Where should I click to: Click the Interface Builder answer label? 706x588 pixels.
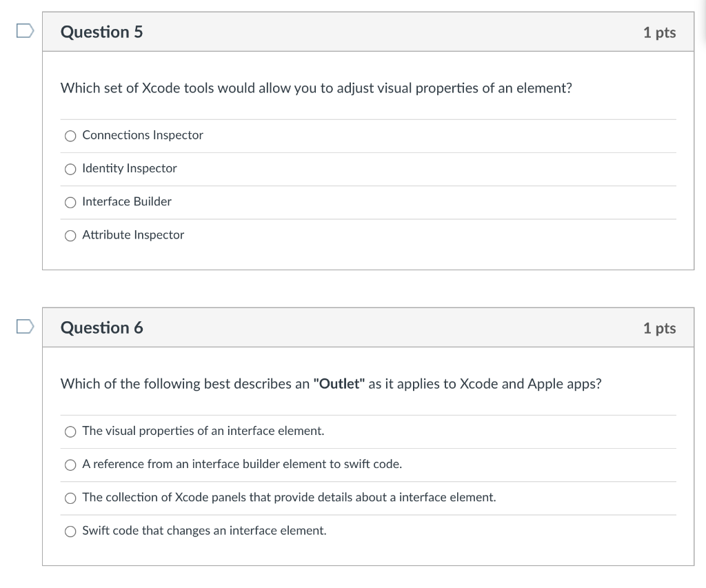click(x=127, y=201)
